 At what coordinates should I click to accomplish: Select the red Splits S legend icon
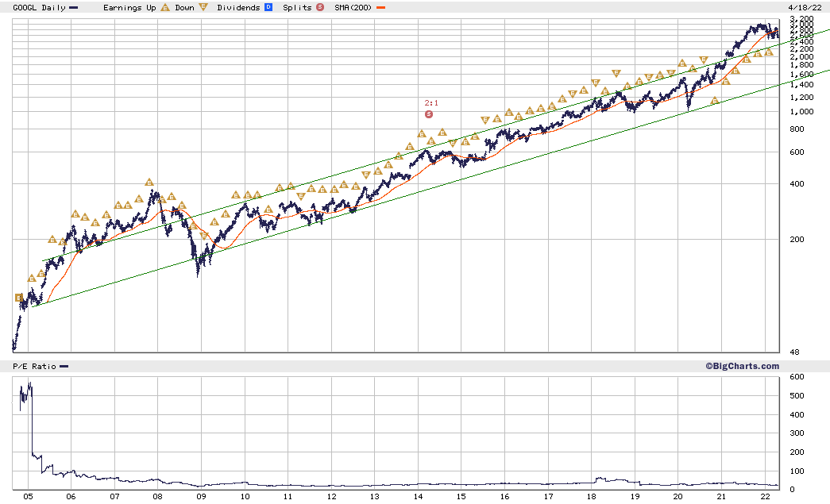[x=320, y=7]
